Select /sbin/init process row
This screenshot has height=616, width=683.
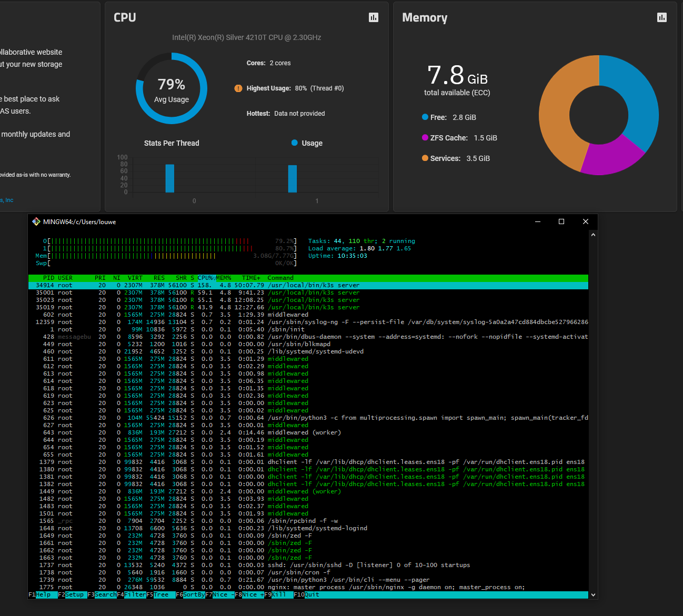click(x=308, y=329)
